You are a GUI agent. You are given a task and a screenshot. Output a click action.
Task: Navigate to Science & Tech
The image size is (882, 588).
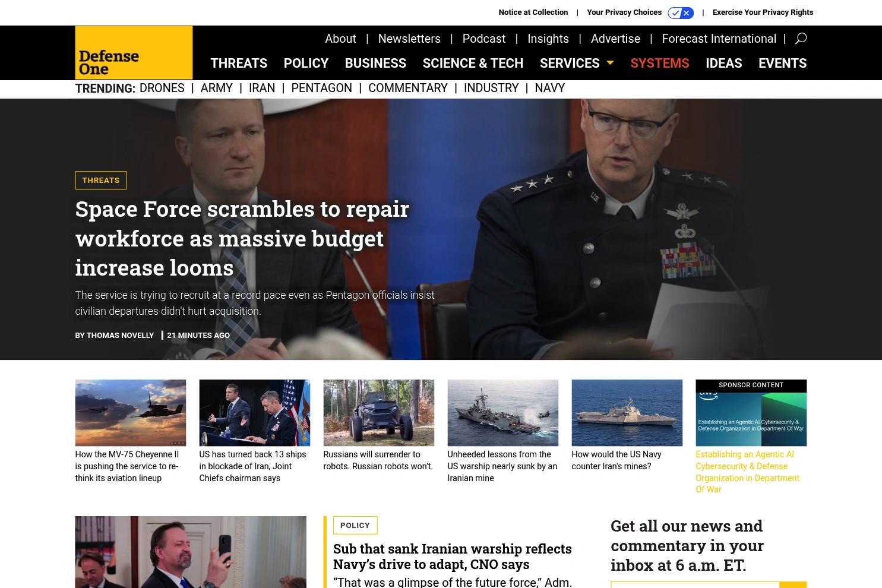[473, 63]
